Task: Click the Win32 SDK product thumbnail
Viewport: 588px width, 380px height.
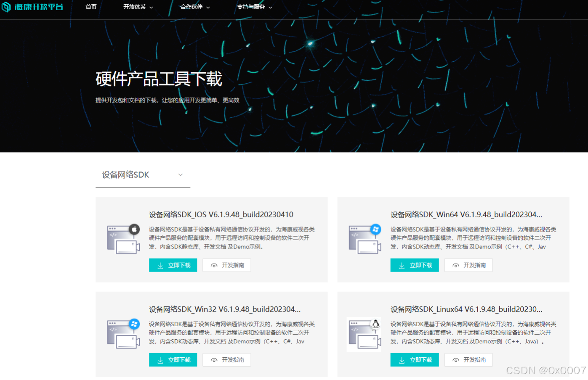Action: [x=123, y=334]
